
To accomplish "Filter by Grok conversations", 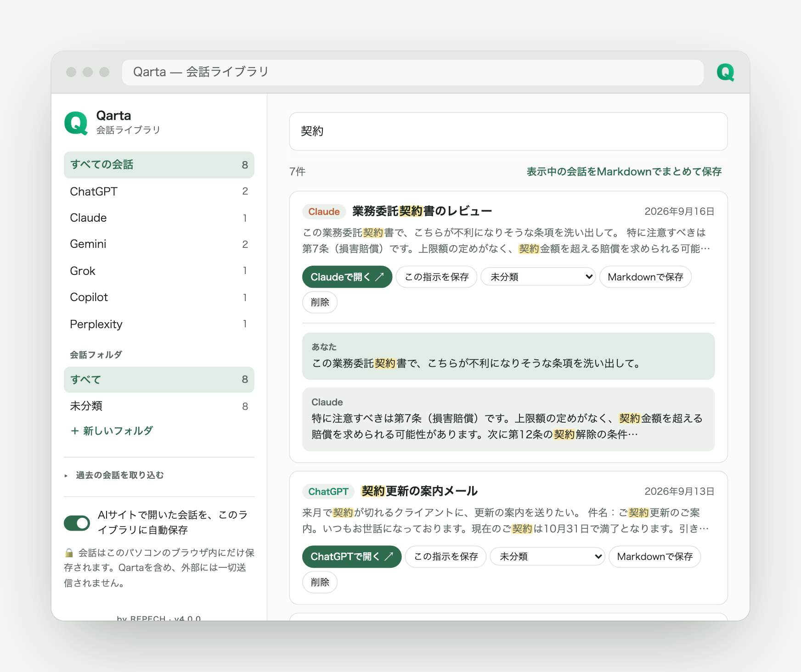I will click(x=159, y=271).
